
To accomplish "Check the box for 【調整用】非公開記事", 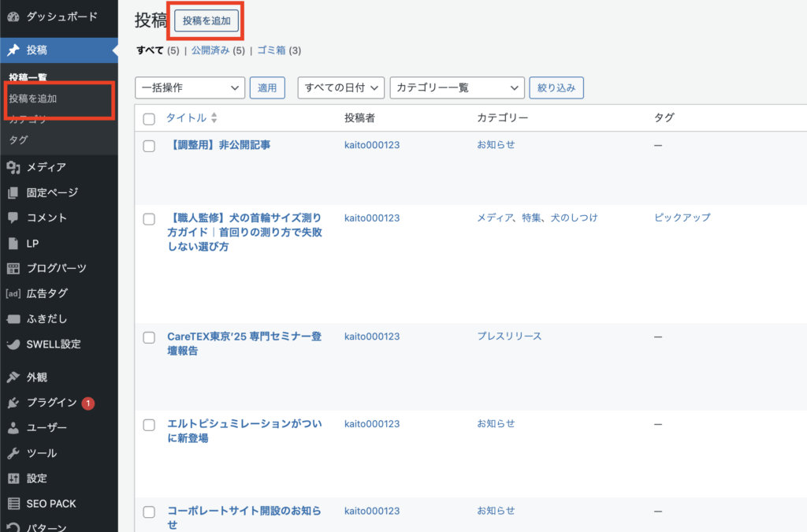I will tap(149, 146).
